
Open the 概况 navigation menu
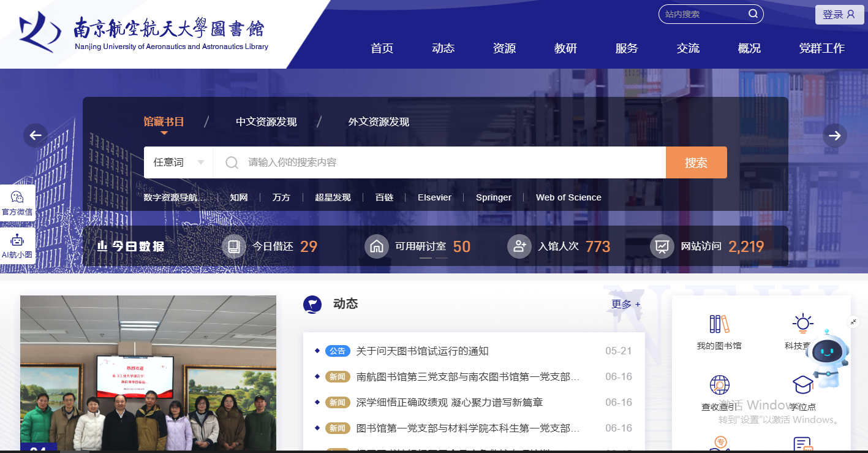749,48
